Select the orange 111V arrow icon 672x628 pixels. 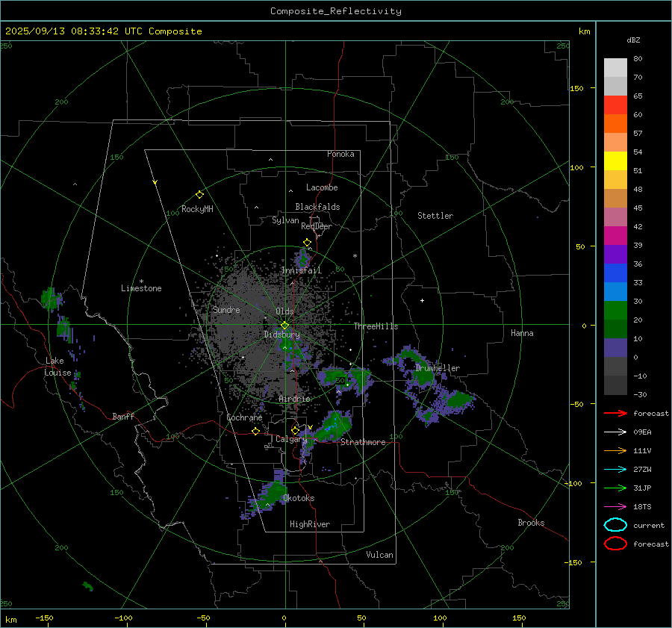coord(615,450)
